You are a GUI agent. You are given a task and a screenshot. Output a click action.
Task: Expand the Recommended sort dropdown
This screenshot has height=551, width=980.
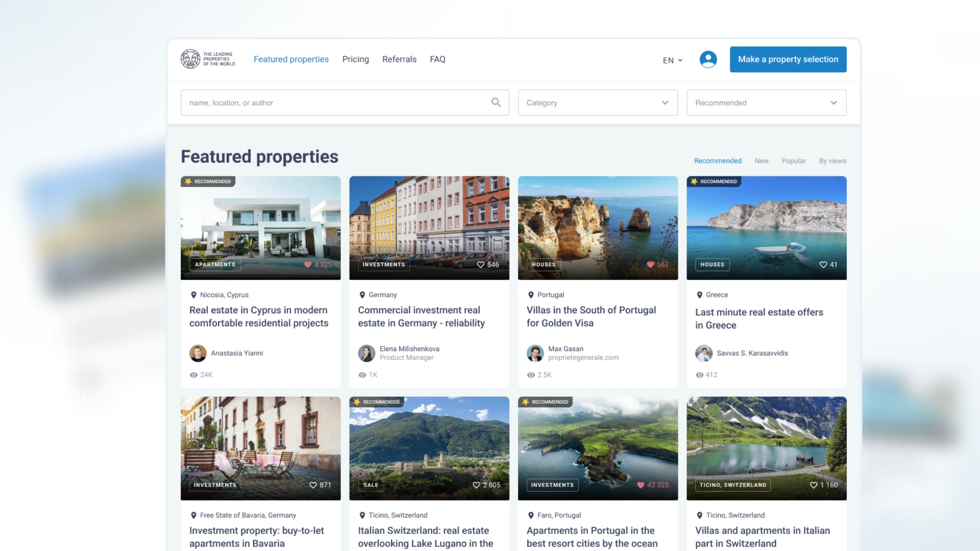(766, 103)
